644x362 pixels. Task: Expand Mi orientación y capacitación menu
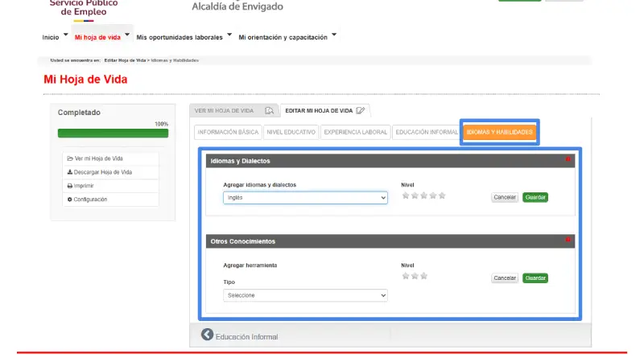coord(287,37)
